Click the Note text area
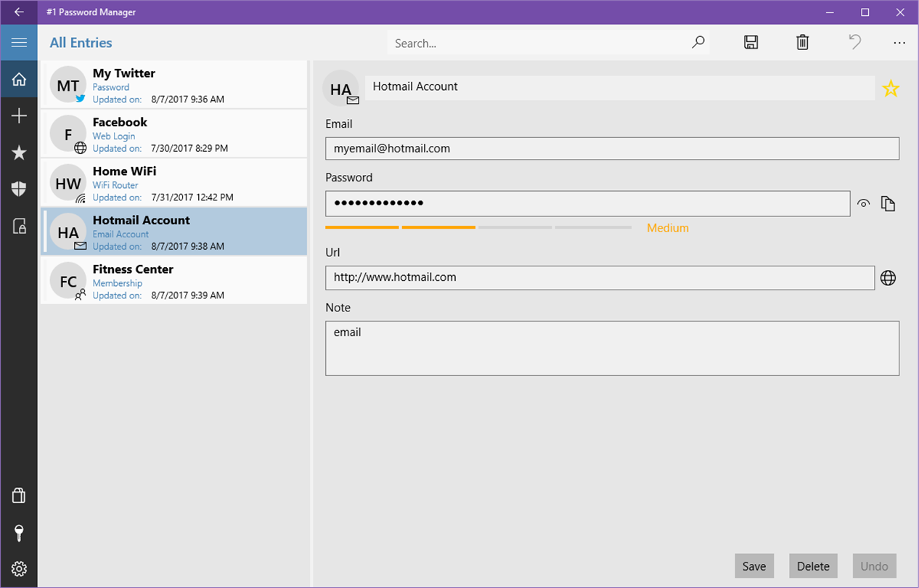The image size is (919, 588). [612, 348]
